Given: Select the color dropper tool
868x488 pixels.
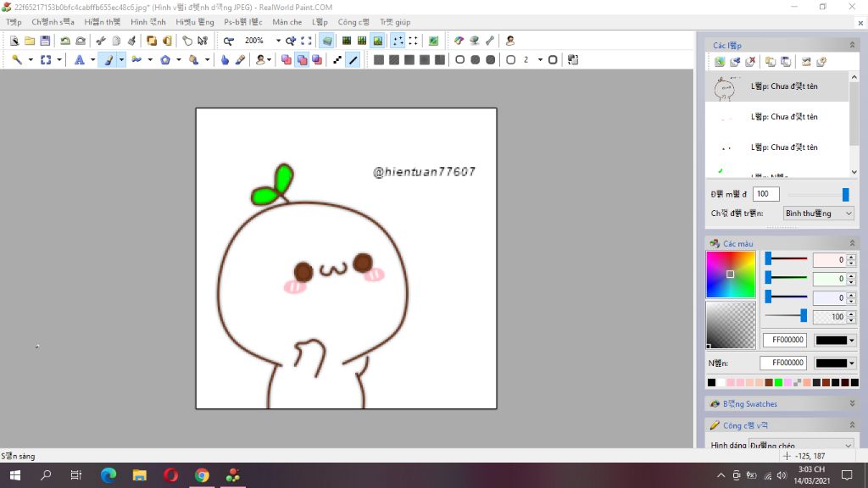Looking at the screenshot, I should (240, 60).
